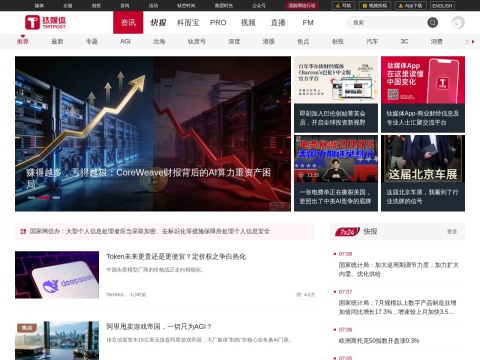
Task: Select the 3C category
Action: [x=404, y=42]
